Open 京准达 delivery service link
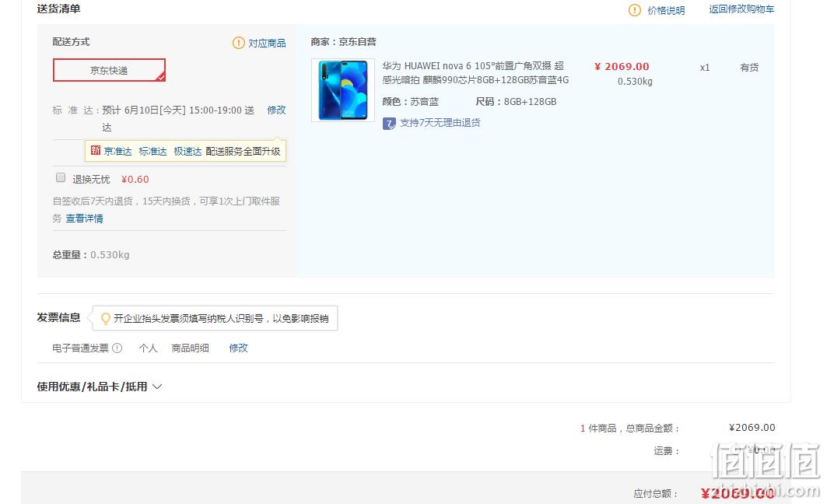Image resolution: width=827 pixels, height=504 pixels. coord(117,152)
